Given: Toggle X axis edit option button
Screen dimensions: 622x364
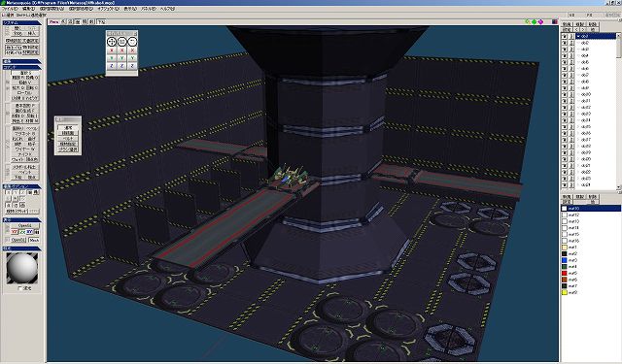Looking at the screenshot, I should click(x=9, y=192).
